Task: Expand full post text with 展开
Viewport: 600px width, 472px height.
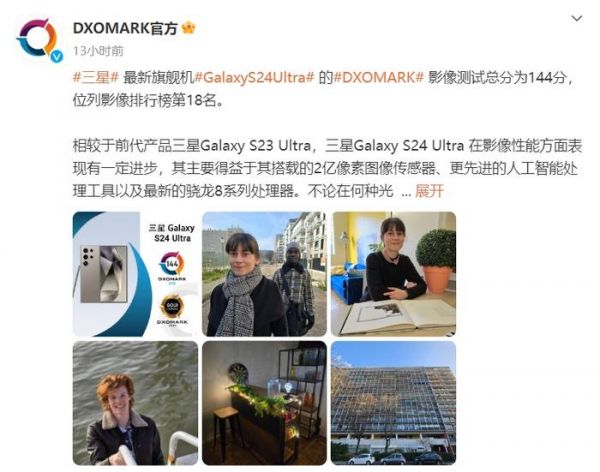Action: click(x=429, y=191)
